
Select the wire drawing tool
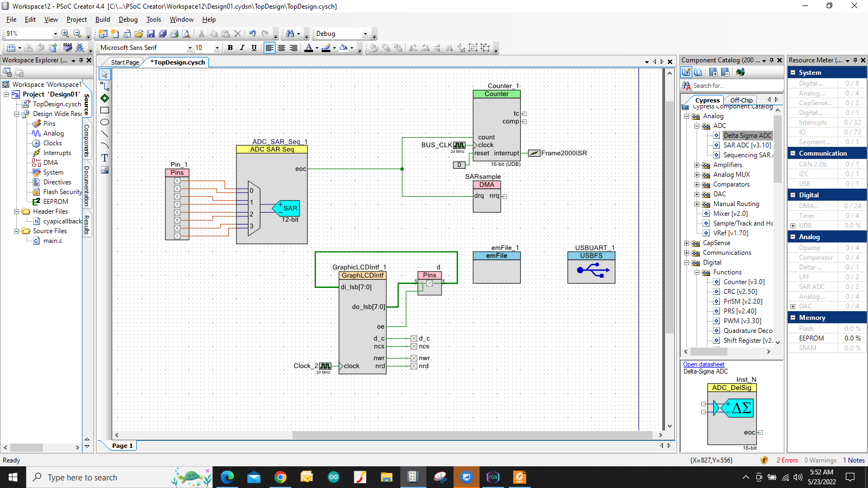click(x=105, y=86)
